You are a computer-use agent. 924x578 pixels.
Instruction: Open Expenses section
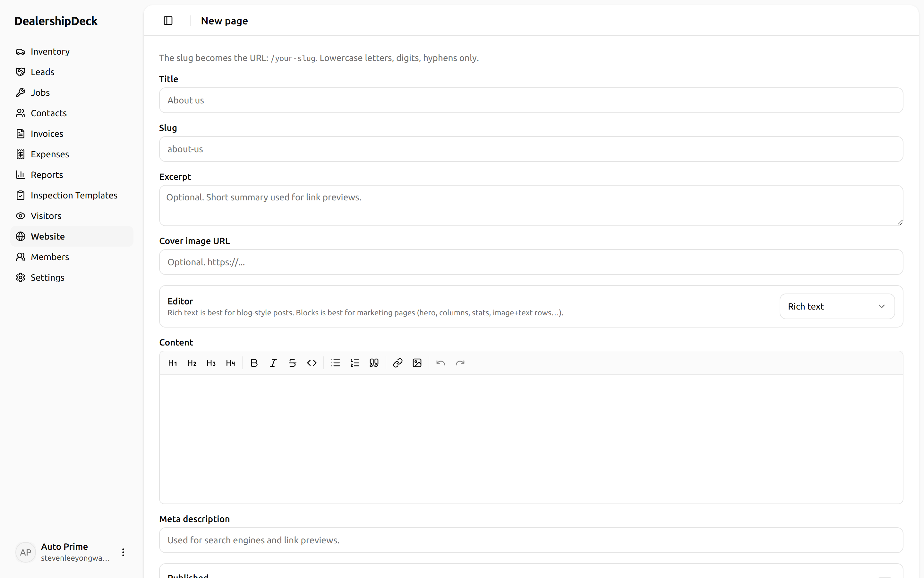click(72, 154)
